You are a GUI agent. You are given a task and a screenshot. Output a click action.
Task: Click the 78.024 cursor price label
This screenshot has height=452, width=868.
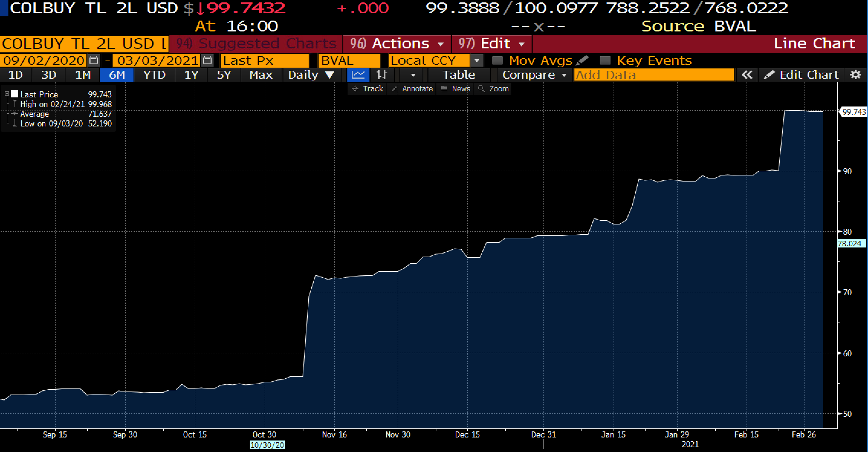(851, 243)
